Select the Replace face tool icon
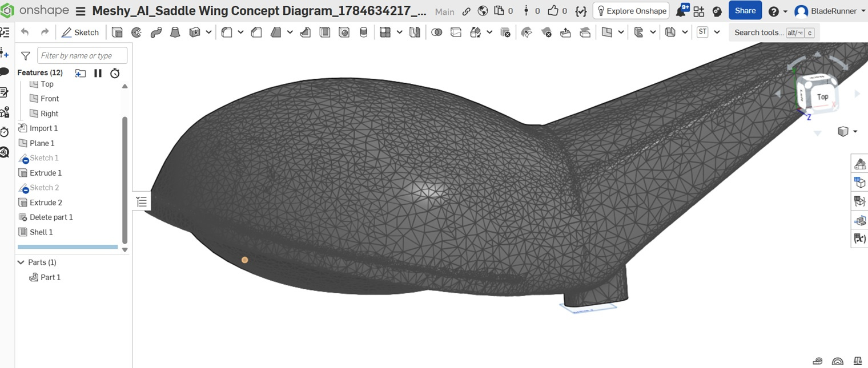Image resolution: width=868 pixels, height=368 pixels. pyautogui.click(x=585, y=33)
